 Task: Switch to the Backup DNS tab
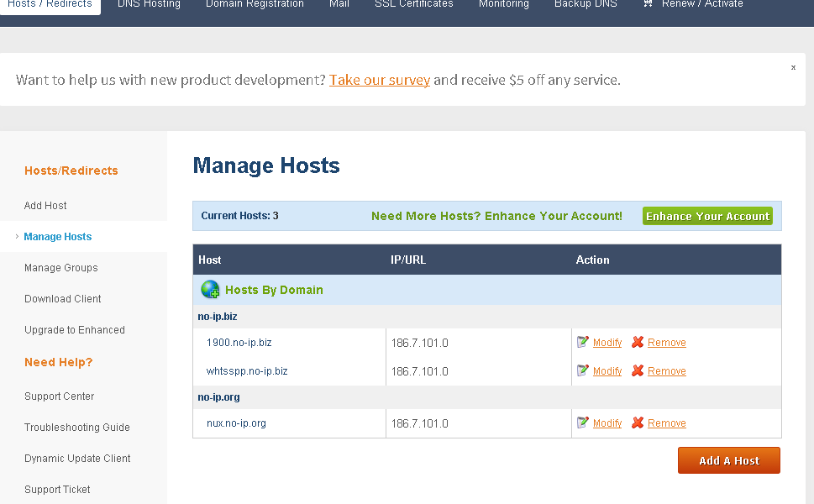pos(586,4)
